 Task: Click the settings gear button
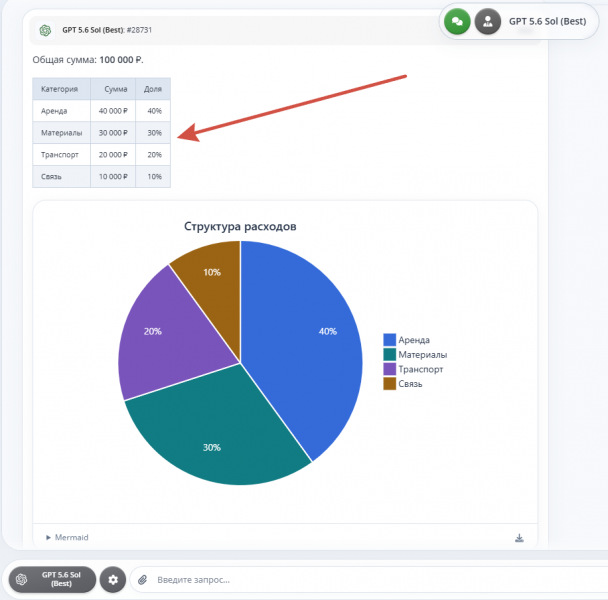(113, 580)
